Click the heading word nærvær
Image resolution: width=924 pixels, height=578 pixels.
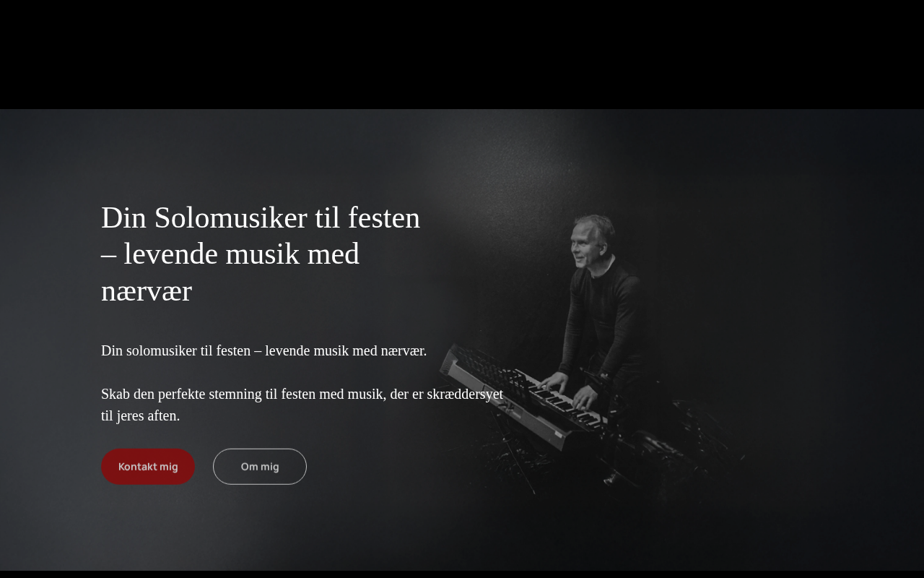pyautogui.click(x=147, y=291)
